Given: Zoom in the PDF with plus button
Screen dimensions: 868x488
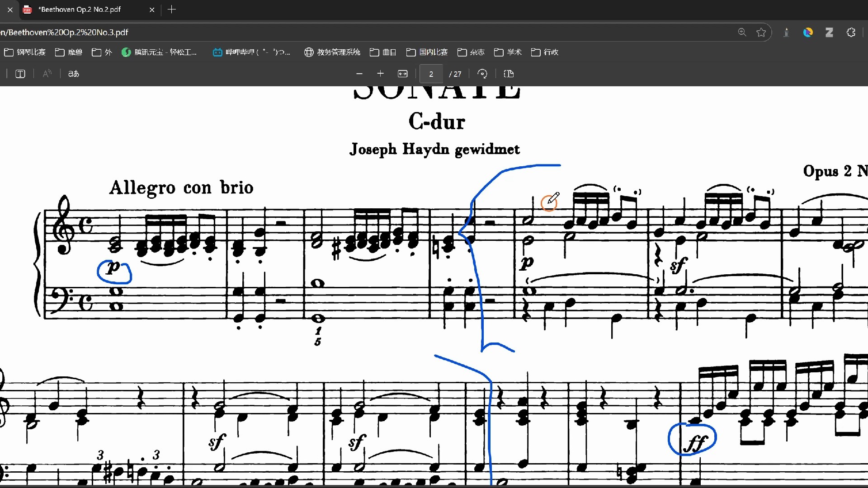Looking at the screenshot, I should (x=381, y=74).
